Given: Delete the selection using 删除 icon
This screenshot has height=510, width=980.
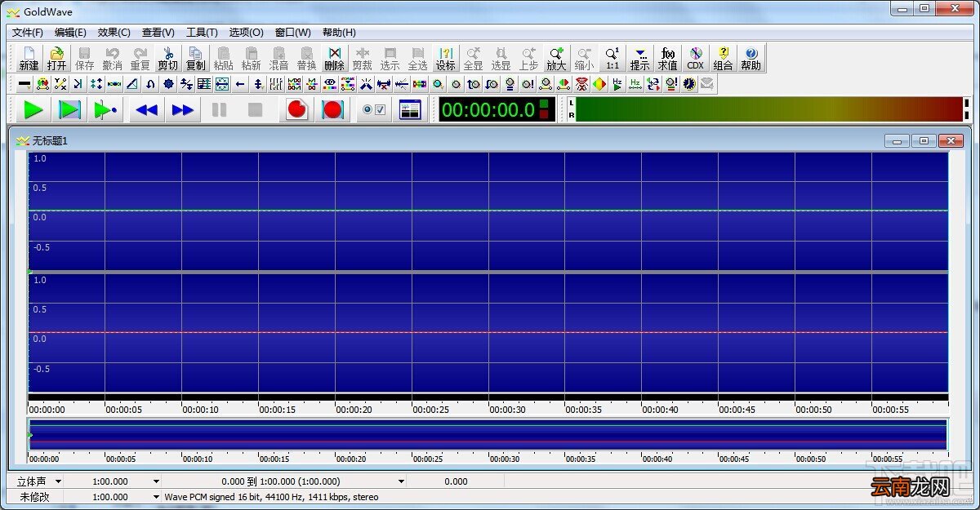Looking at the screenshot, I should pos(334,58).
